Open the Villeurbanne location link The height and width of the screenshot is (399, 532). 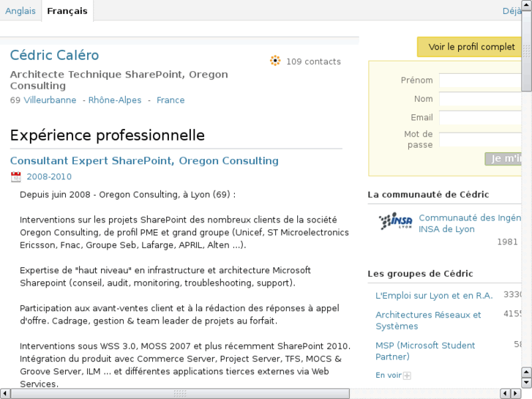[50, 100]
